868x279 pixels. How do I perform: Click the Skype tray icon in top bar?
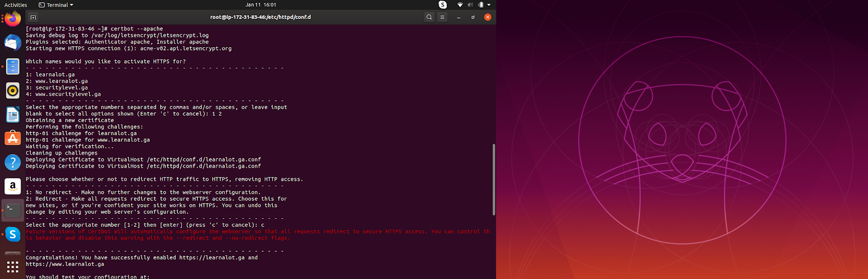pyautogui.click(x=443, y=5)
